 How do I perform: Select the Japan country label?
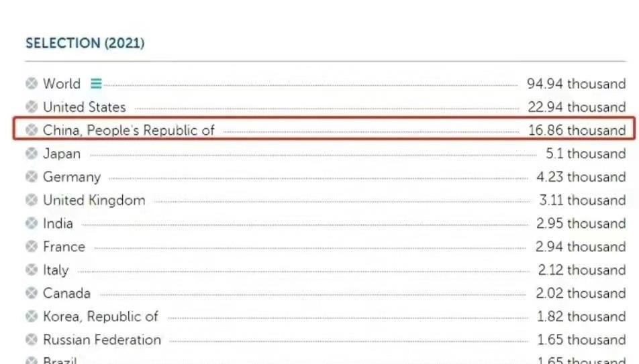62,154
